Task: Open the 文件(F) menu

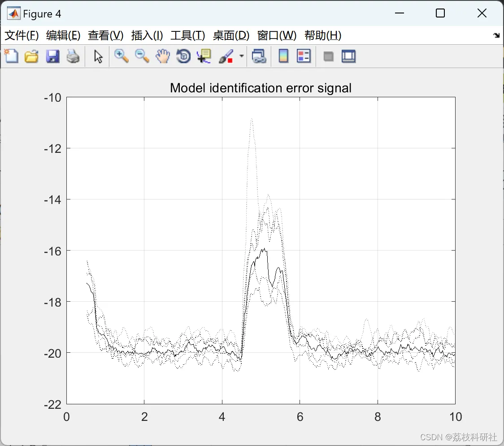Action: point(22,35)
